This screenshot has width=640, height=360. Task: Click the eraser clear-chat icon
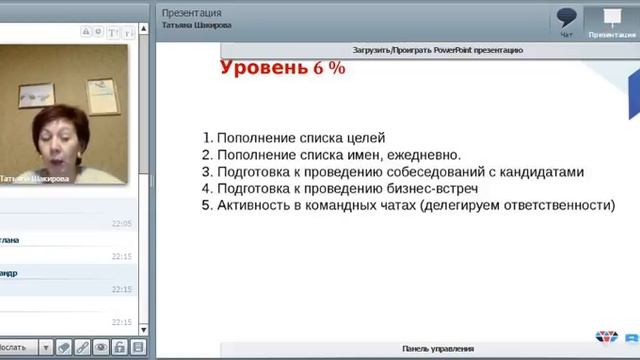coord(64,347)
